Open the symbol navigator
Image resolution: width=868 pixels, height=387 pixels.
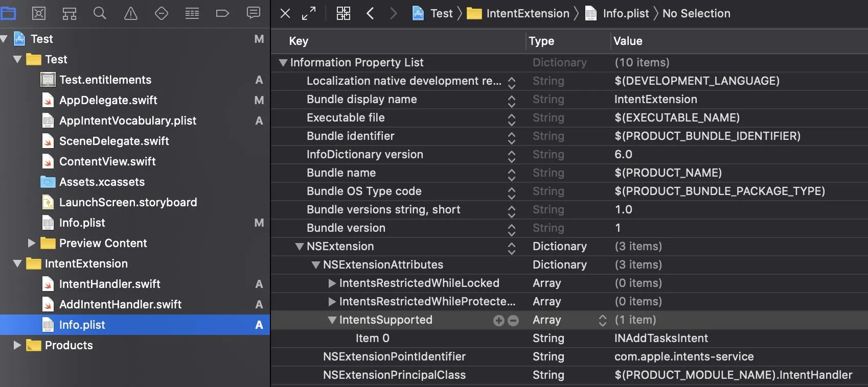pos(70,13)
